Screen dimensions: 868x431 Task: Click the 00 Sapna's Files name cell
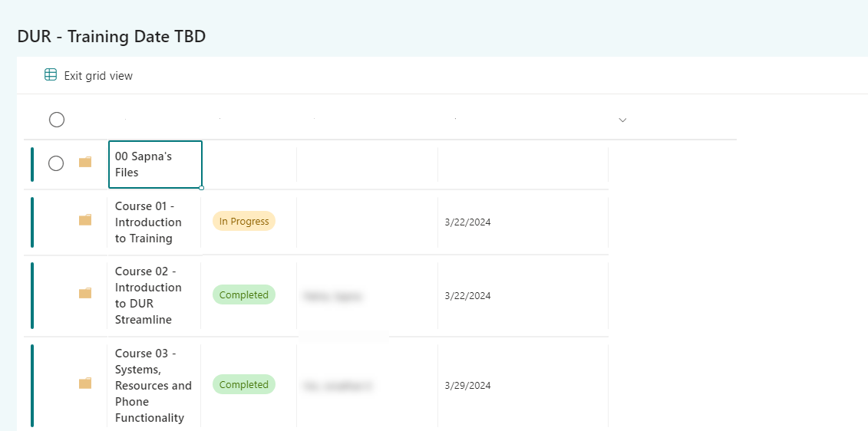click(x=155, y=164)
